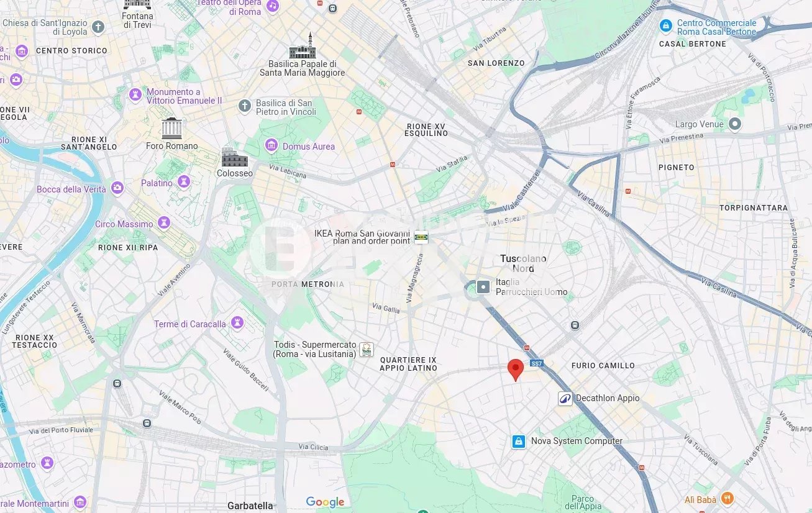Open the Largo Venue marker
812x513 pixels.
point(735,124)
